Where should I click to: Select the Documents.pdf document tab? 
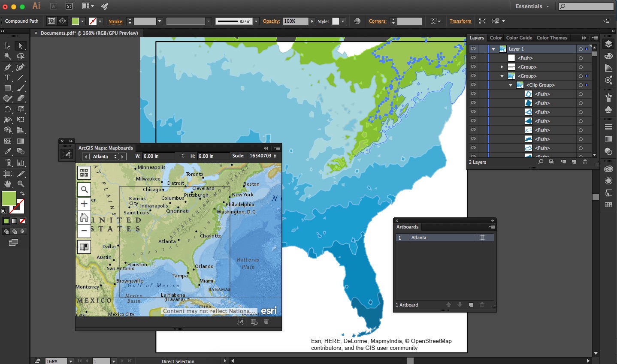(x=89, y=33)
